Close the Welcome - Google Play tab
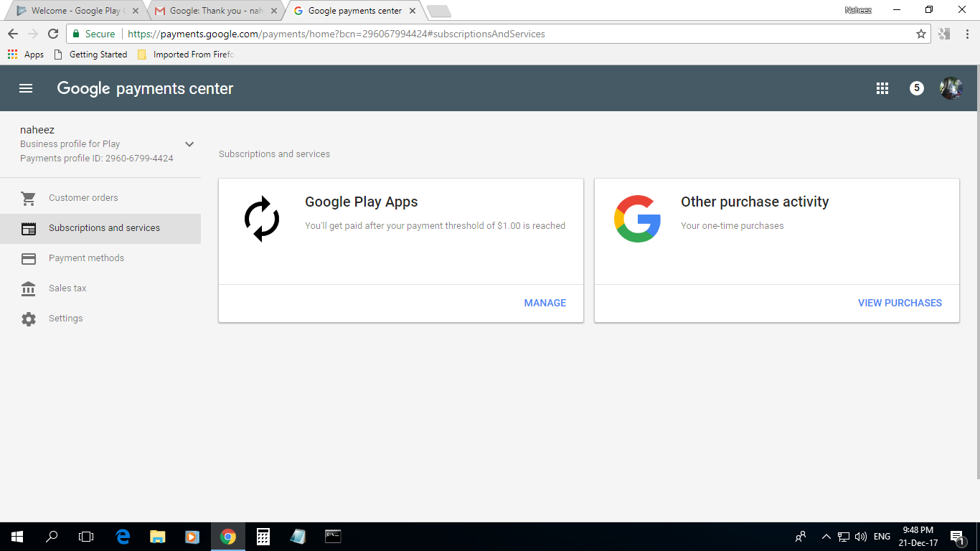The image size is (980, 551). [136, 11]
